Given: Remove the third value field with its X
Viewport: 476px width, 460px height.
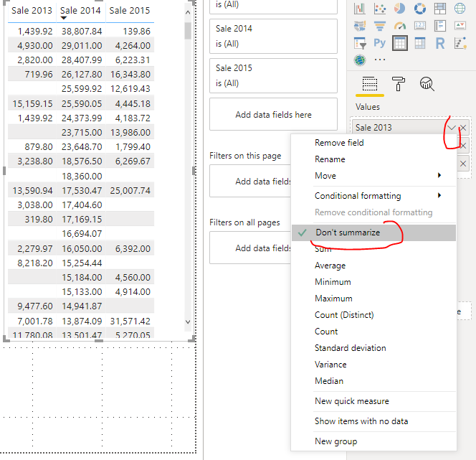Looking at the screenshot, I should coord(463,164).
